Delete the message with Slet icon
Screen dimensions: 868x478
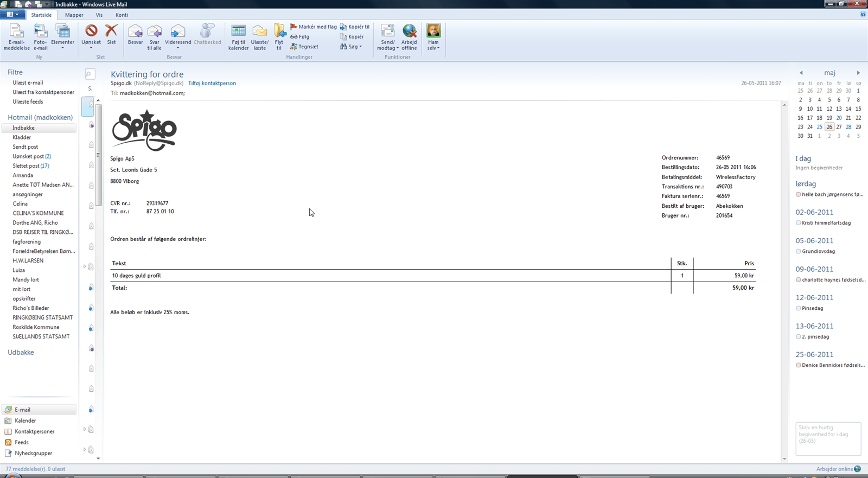click(111, 32)
